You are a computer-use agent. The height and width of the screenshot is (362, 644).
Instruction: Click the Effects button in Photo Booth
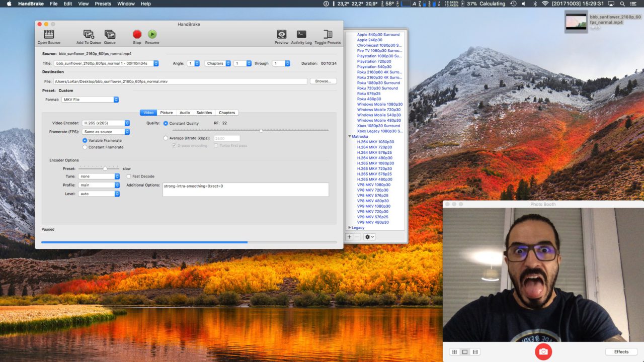click(x=621, y=352)
